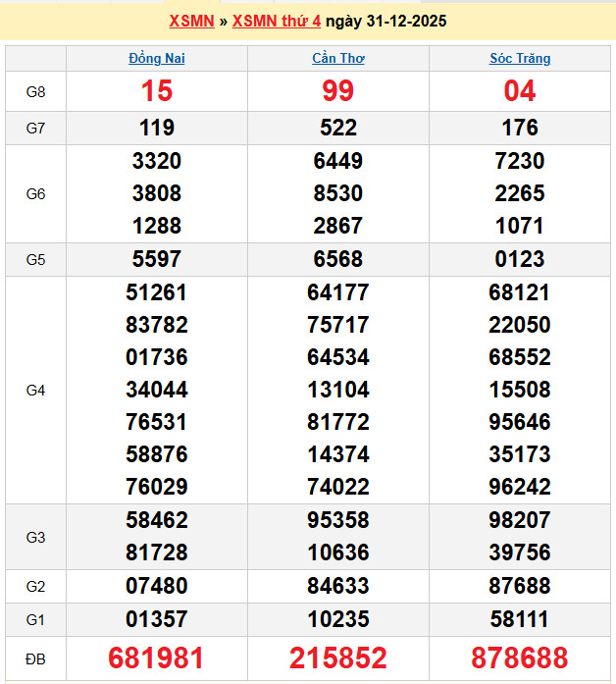Click the G6 prize number 3808
The image size is (616, 684).
tap(157, 193)
